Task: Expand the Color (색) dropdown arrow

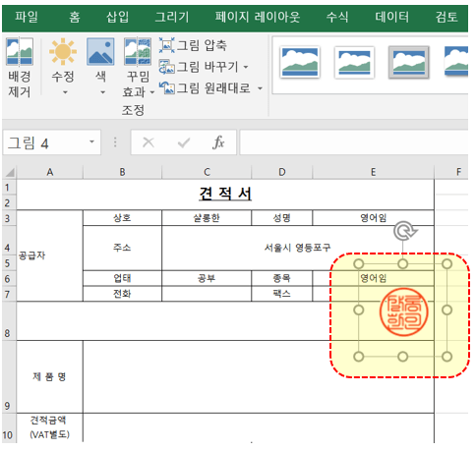Action: (x=103, y=92)
